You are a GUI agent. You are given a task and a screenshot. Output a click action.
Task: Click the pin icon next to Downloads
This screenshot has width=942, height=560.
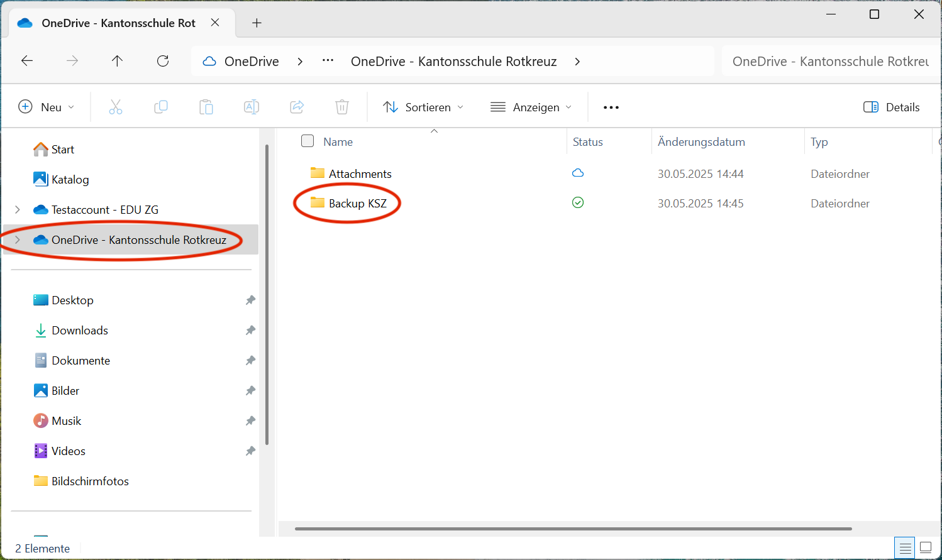[x=250, y=330]
